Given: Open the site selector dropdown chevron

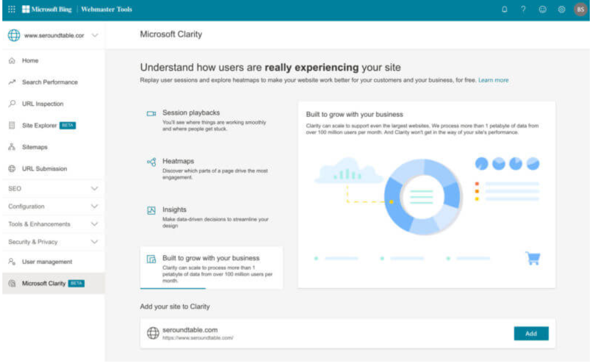Looking at the screenshot, I should [x=95, y=35].
